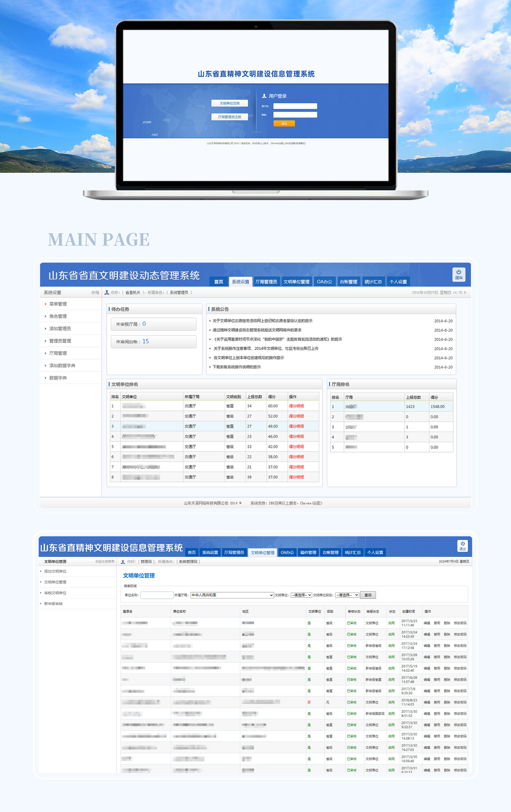Click the 收起左侧菜单 link
Screen dimensions: 511x812
tap(105, 561)
